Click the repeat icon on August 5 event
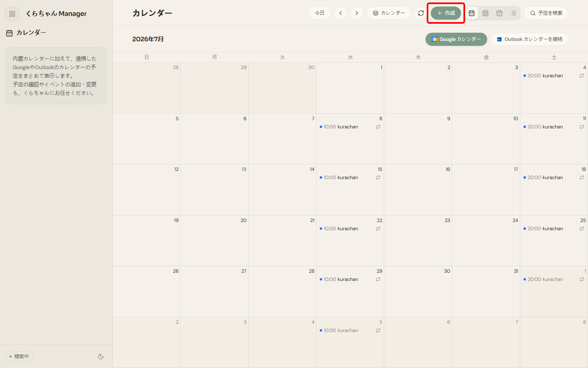Screen dimensions: 588x368 click(378, 330)
